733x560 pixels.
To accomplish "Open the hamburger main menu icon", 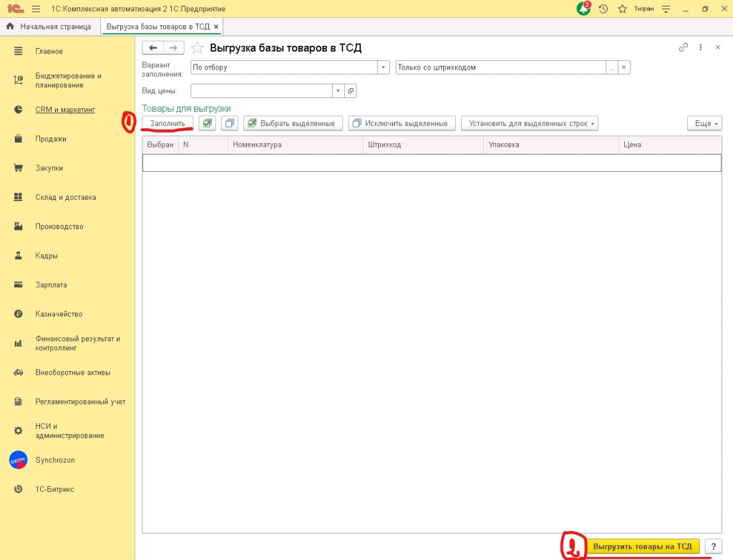I will click(x=36, y=9).
